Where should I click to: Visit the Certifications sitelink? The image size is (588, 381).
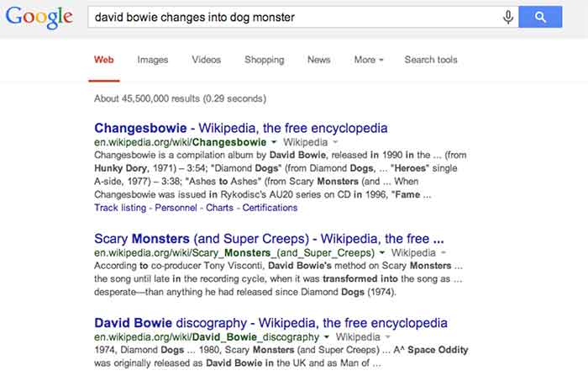(x=269, y=208)
